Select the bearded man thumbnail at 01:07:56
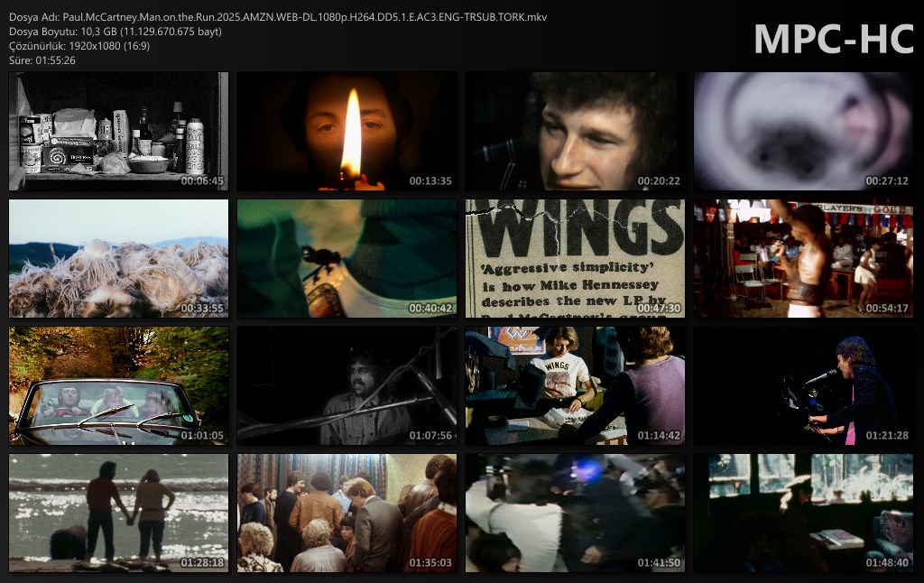The width and height of the screenshot is (924, 583). [346, 385]
